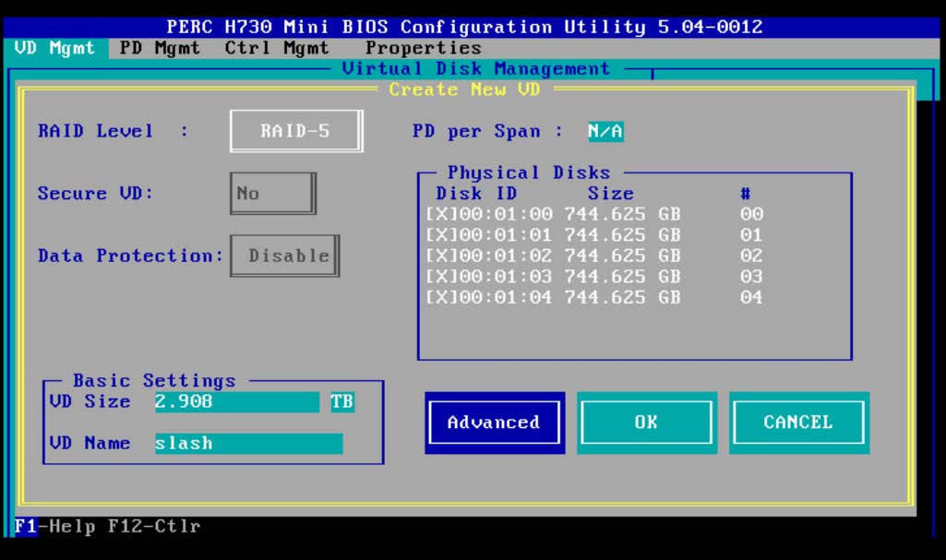The height and width of the screenshot is (560, 946).
Task: Select the PD per Span N/A value
Action: 605,131
